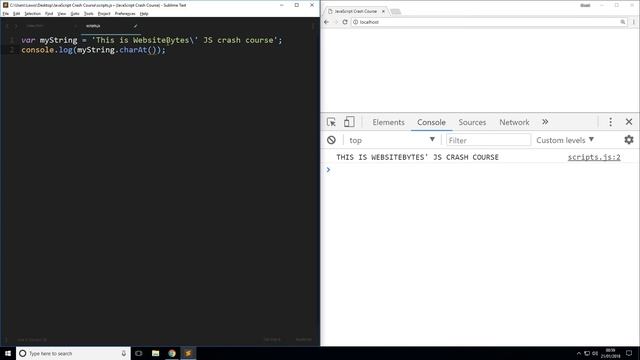Switch to the Network tab
This screenshot has width=640, height=360.
tap(514, 122)
